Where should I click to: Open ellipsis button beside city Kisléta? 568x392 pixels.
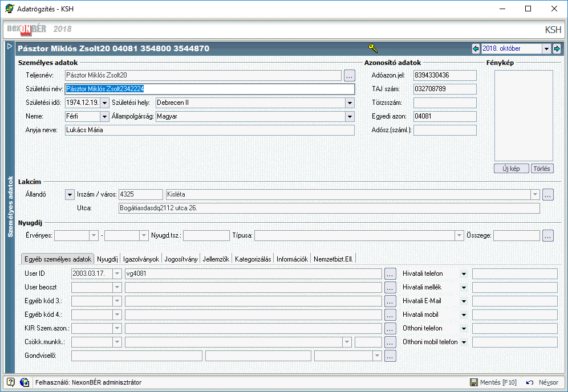point(547,194)
